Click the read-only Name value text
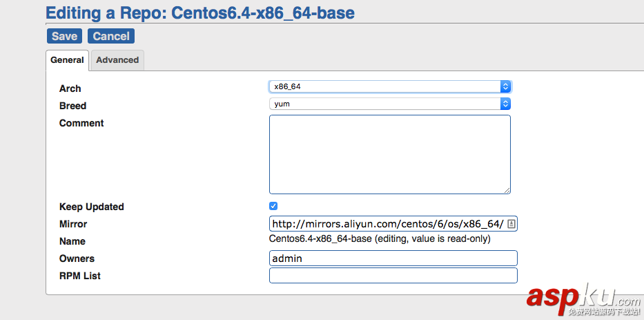Screen dimensions: 644x320 click(379, 239)
